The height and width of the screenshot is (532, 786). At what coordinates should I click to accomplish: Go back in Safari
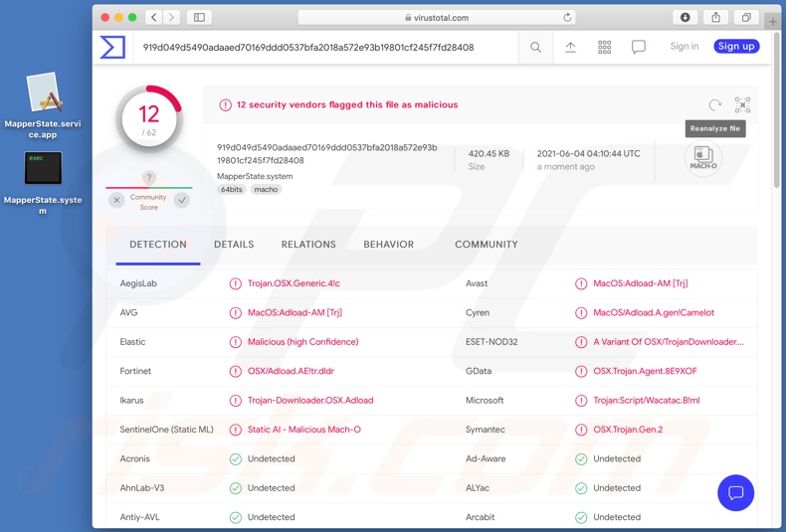pos(154,18)
